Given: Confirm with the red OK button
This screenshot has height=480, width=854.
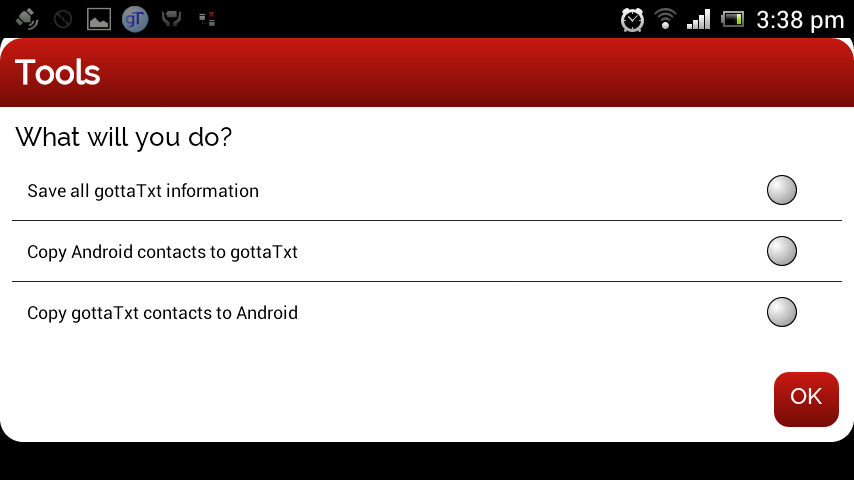Looking at the screenshot, I should [806, 399].
